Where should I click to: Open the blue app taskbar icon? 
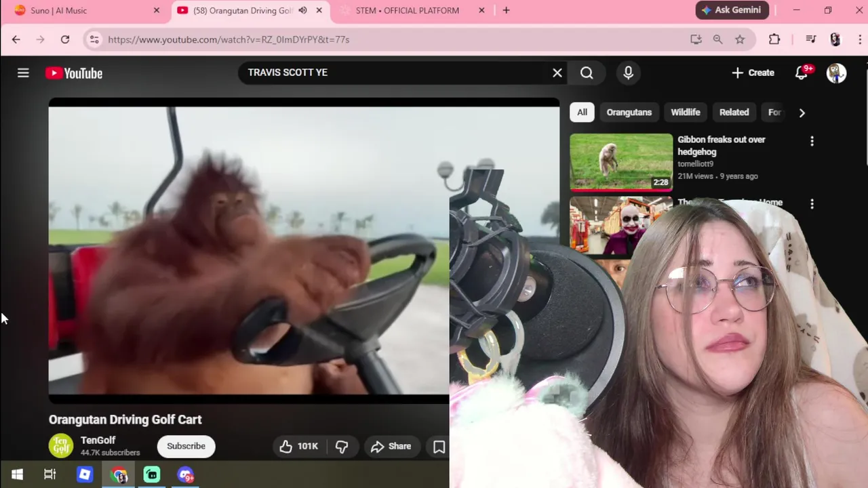[x=85, y=474]
